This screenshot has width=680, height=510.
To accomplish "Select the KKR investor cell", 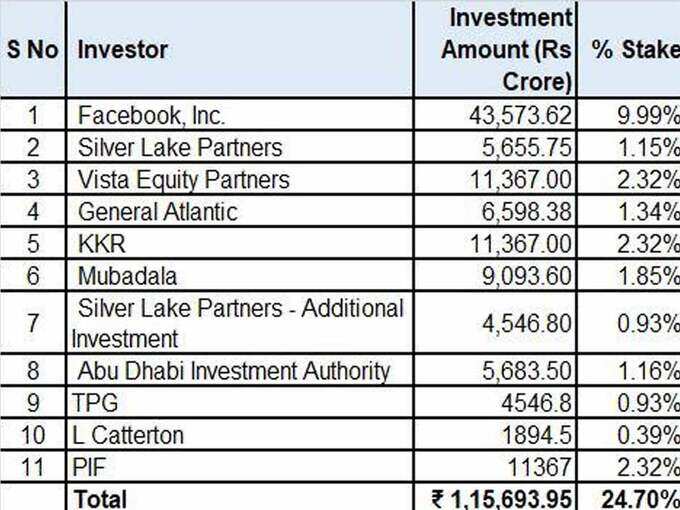I will pos(240,242).
